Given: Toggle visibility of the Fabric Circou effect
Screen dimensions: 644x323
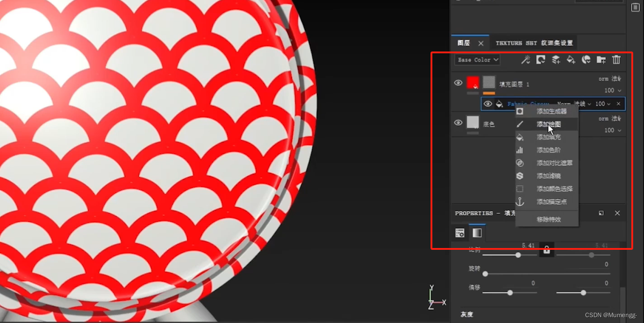Looking at the screenshot, I should coord(488,104).
